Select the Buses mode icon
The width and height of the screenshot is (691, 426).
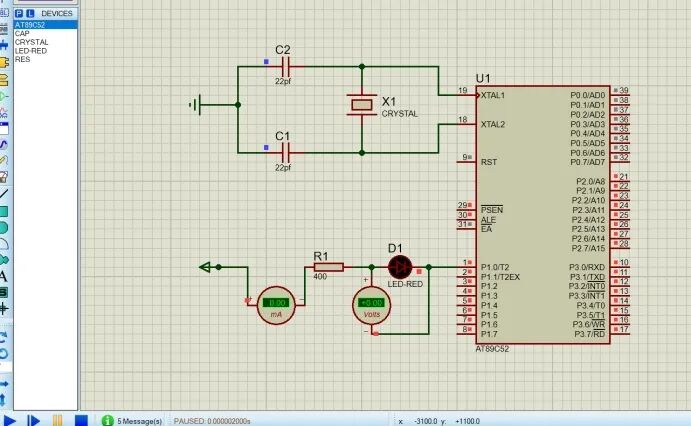(x=4, y=44)
